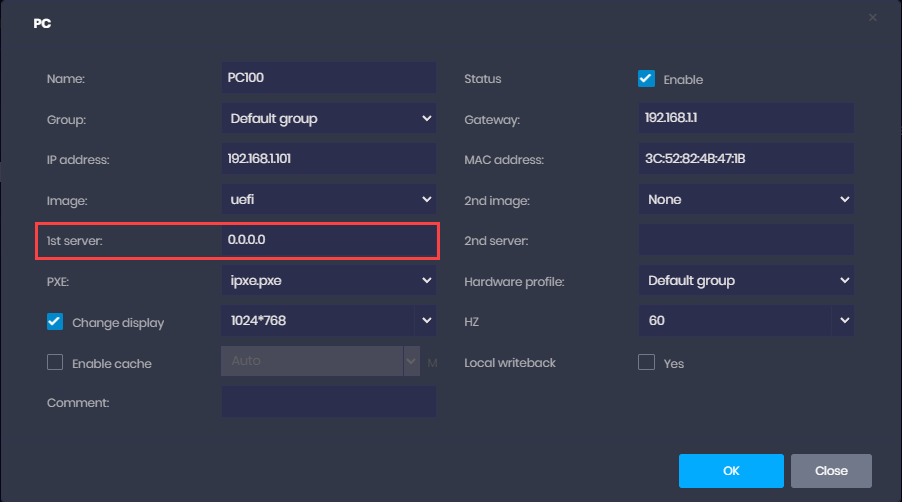The height and width of the screenshot is (502, 902).
Task: Toggle the Status Enable checkbox
Action: (647, 79)
